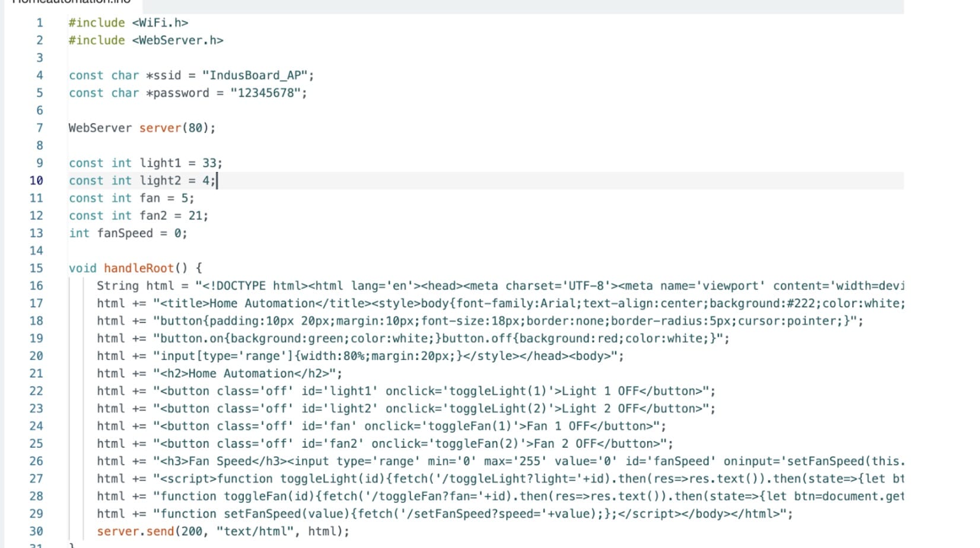Click the server.send call on line 30

223,531
